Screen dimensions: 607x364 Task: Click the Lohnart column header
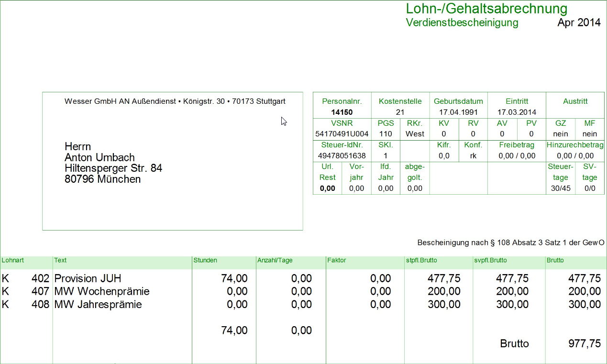coord(13,261)
